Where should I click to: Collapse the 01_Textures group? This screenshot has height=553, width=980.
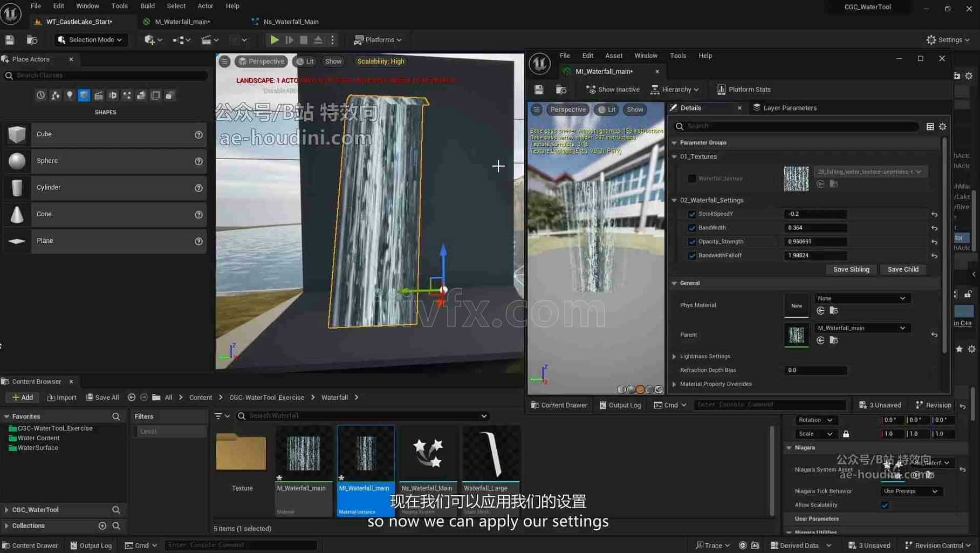point(674,157)
